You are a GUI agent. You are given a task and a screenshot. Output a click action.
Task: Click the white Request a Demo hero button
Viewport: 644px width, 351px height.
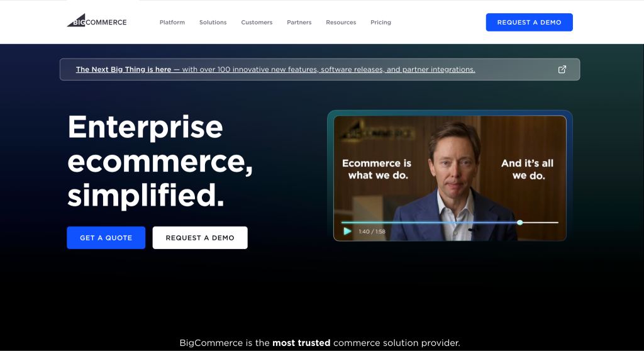pos(200,238)
